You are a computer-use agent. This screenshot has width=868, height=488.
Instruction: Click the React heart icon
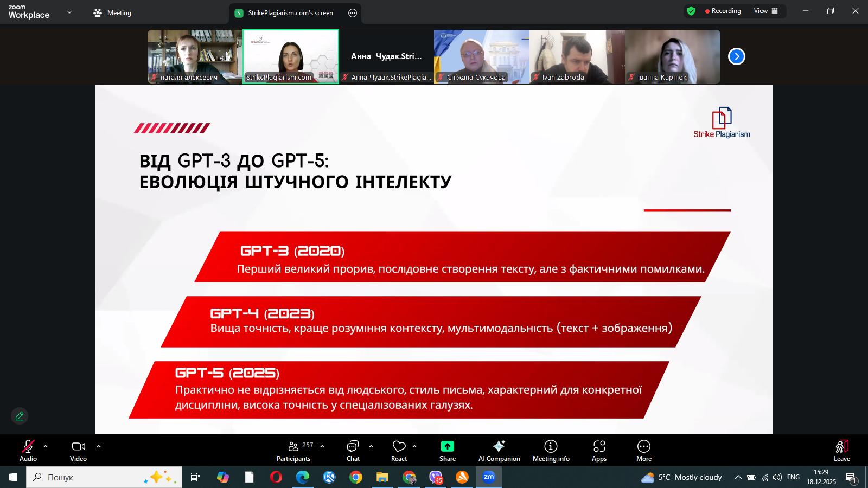tap(399, 446)
